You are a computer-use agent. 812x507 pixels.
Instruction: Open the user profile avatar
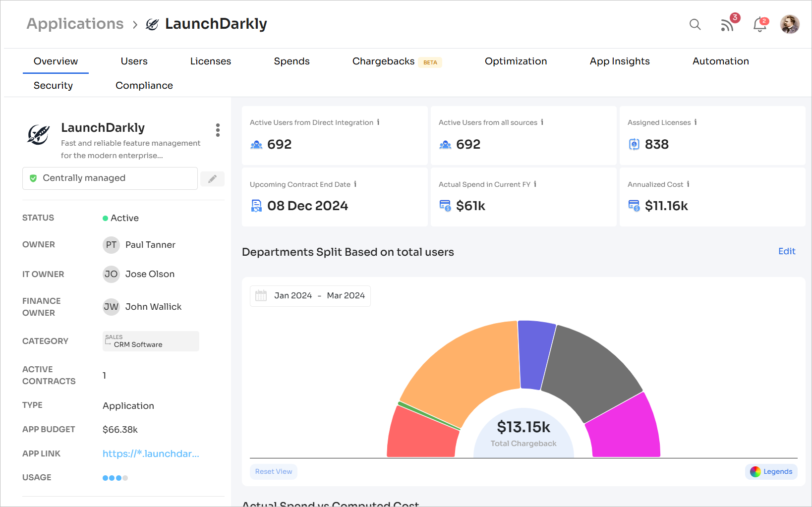[790, 24]
